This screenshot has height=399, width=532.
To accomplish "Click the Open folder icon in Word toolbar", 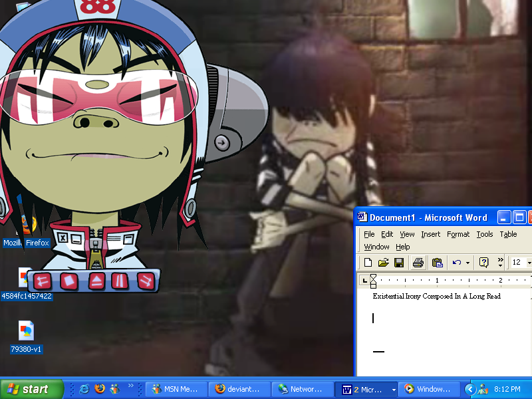I will point(383,262).
